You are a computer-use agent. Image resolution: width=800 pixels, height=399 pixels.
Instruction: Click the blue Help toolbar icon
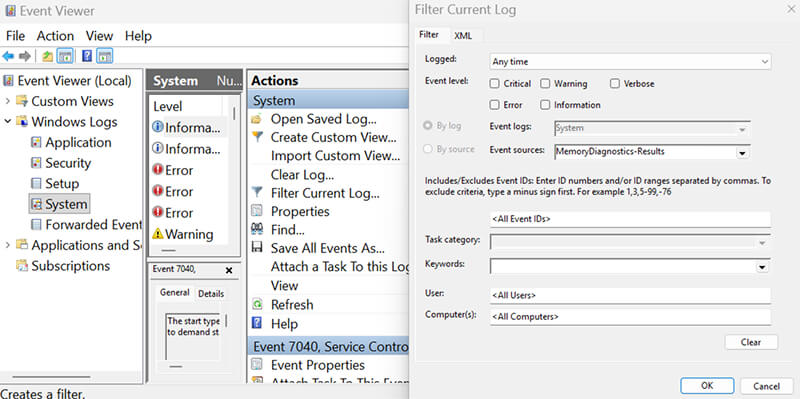pos(87,56)
